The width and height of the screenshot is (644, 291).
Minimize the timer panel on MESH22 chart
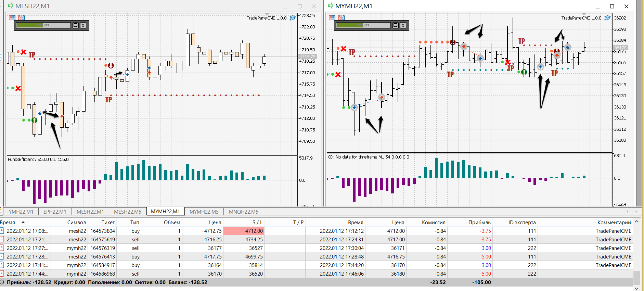(76, 25)
